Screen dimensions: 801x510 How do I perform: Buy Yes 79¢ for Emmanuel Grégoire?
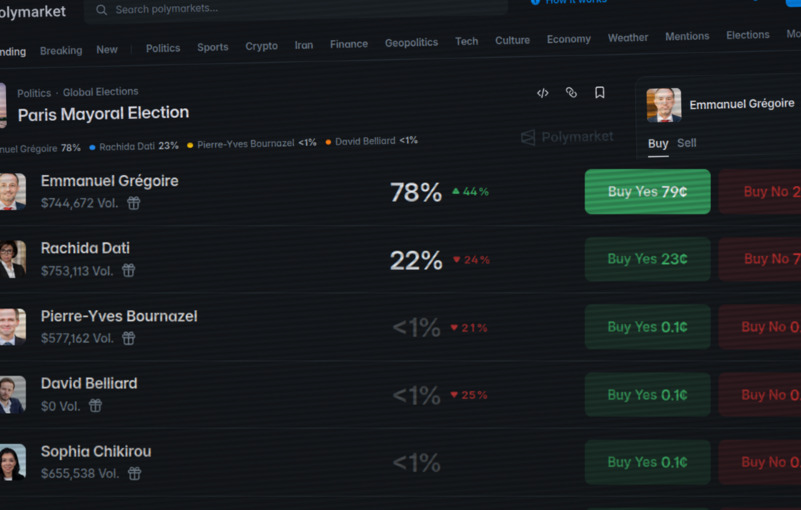pos(647,191)
